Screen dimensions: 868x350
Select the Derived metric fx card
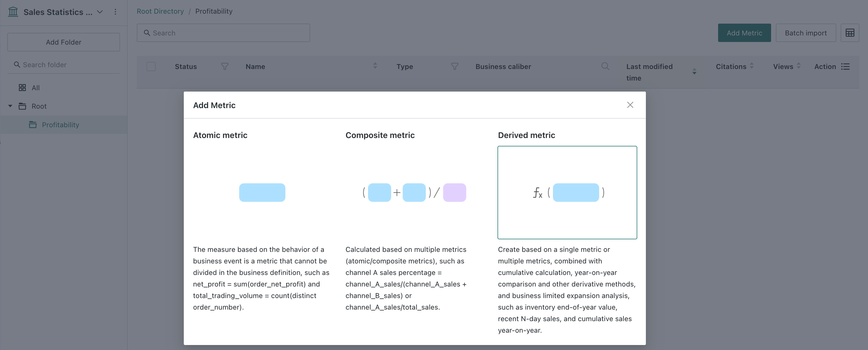click(x=567, y=192)
